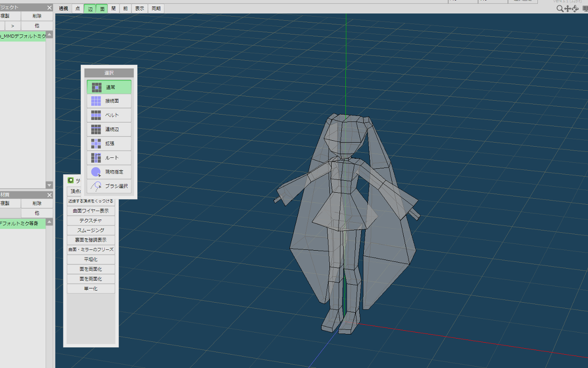Choose the 接続面 connected faces selection
The height and width of the screenshot is (368, 588).
pos(109,101)
